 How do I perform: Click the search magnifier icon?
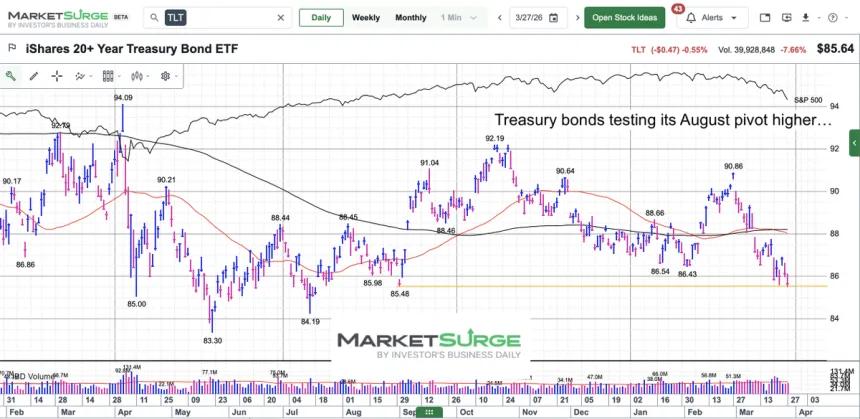155,18
